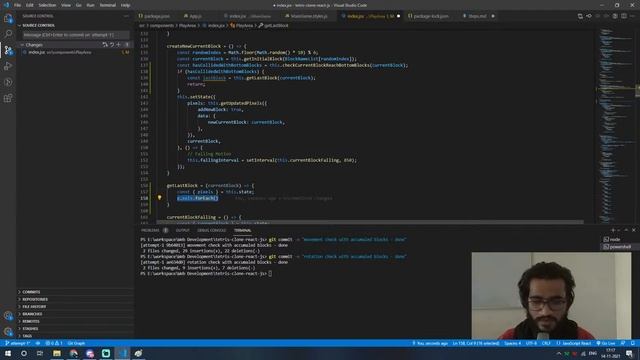Close the terminal panel with X icon
The image size is (640, 360).
[x=633, y=230]
